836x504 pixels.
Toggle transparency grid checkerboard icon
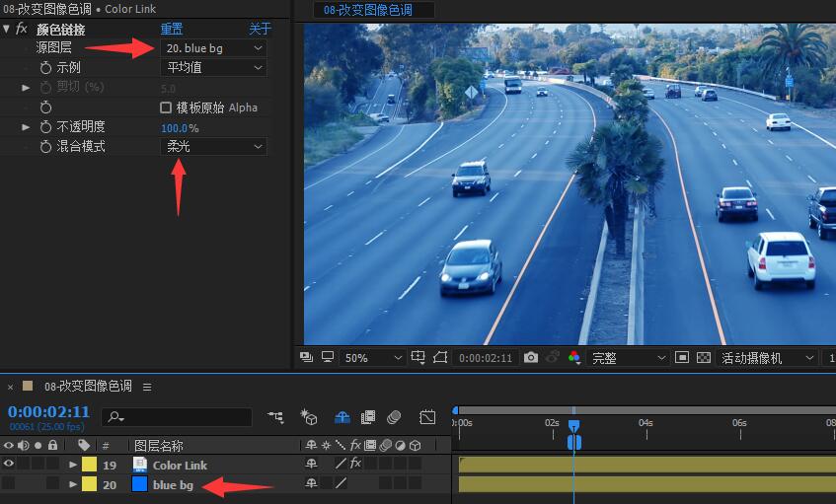pos(704,357)
